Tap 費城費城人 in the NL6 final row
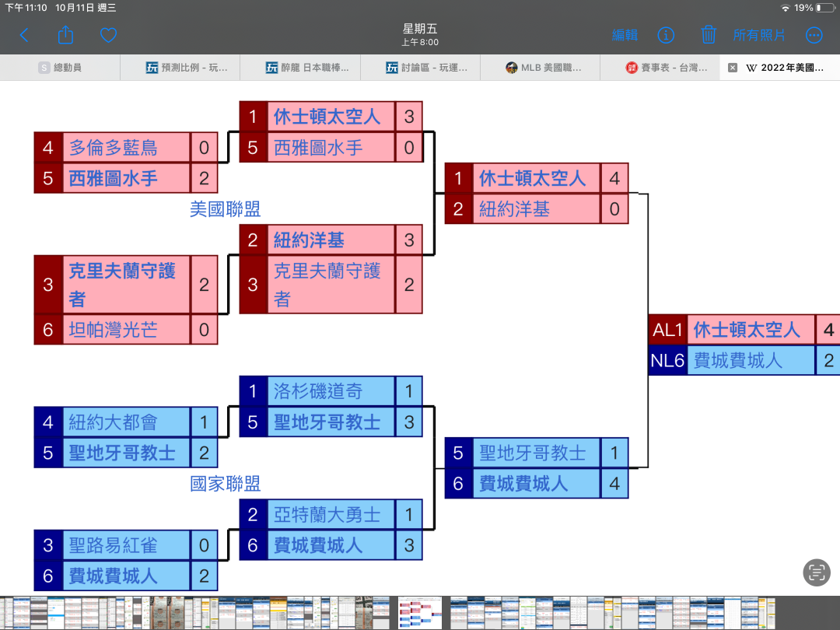840x630 pixels. [737, 361]
